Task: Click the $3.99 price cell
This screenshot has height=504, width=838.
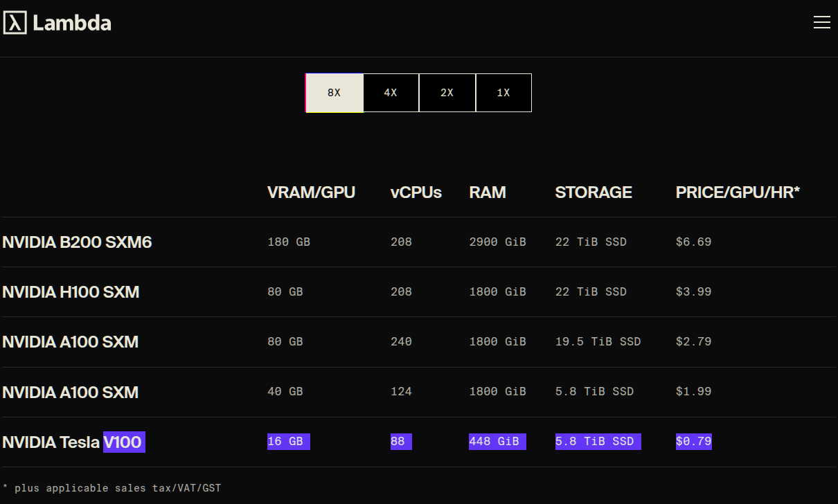Action: pos(693,291)
